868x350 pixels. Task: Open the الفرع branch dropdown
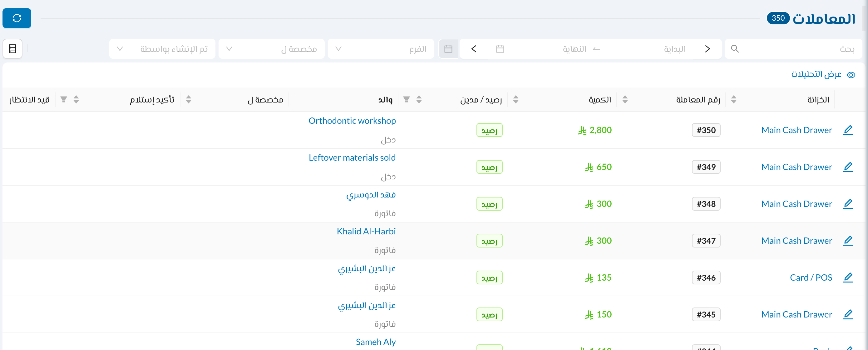tap(381, 49)
